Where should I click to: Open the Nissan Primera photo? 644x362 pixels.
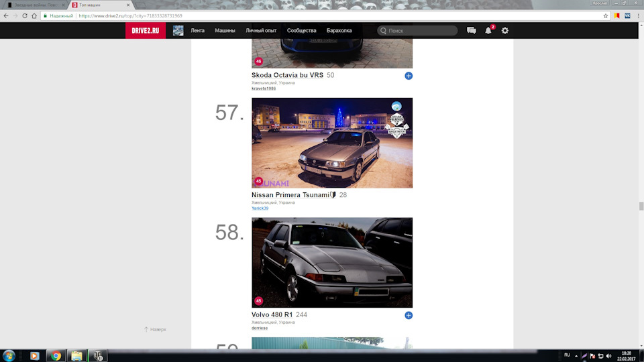[332, 143]
